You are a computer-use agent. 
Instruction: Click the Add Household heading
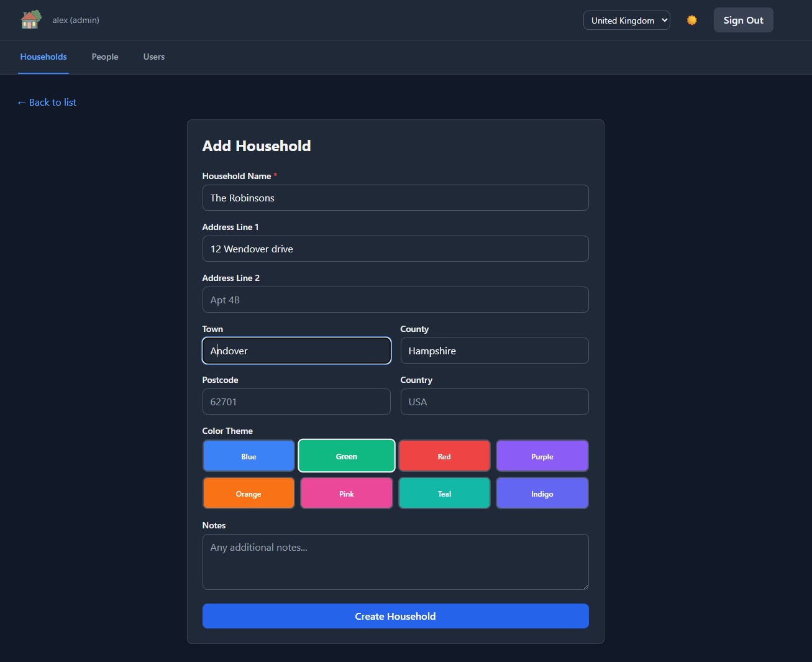tap(257, 145)
